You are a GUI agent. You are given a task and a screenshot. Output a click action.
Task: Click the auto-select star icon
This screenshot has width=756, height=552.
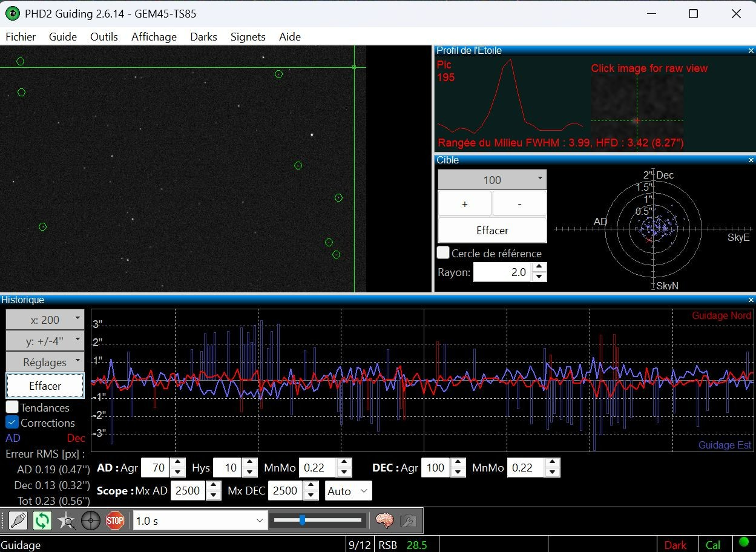pos(67,521)
